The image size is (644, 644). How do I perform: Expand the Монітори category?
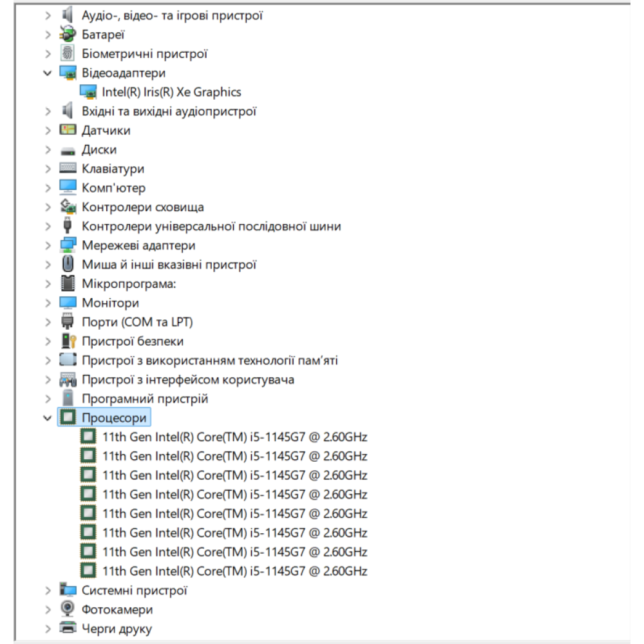click(x=48, y=303)
